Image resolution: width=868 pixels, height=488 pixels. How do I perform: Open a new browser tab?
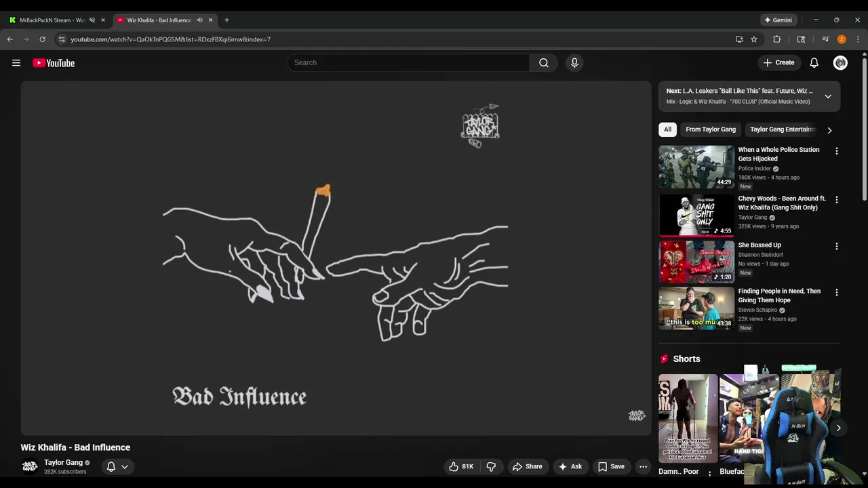[x=226, y=20]
